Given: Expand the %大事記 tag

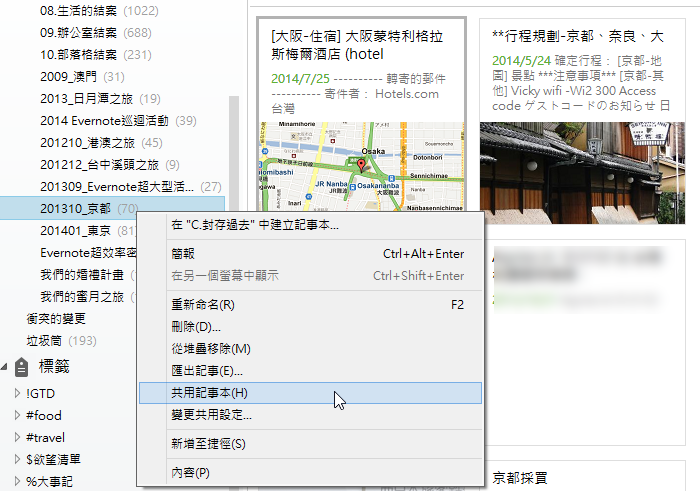Looking at the screenshot, I should (17, 481).
